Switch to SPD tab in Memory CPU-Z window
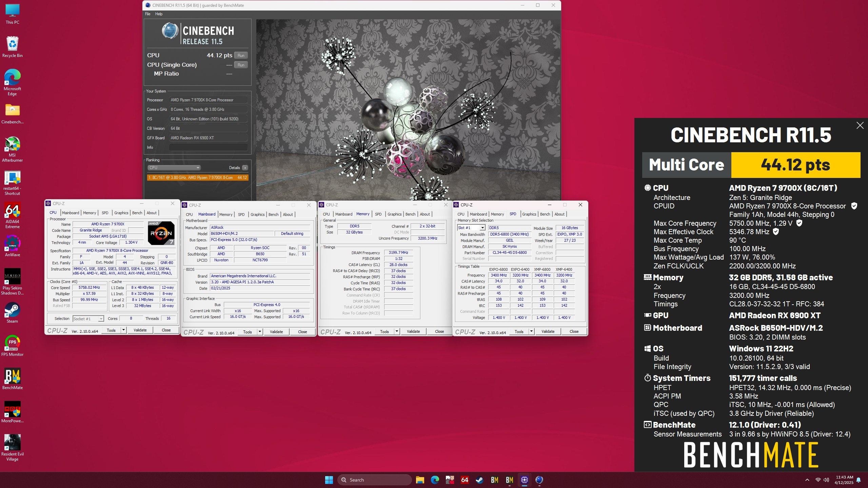Image resolution: width=868 pixels, height=488 pixels. pyautogui.click(x=378, y=214)
